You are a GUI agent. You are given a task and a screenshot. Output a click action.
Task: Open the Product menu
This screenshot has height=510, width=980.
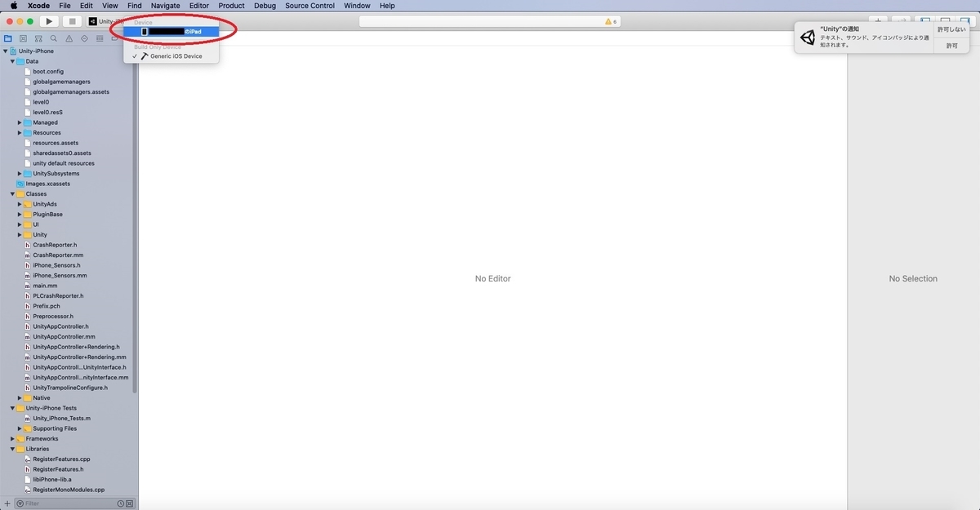231,6
